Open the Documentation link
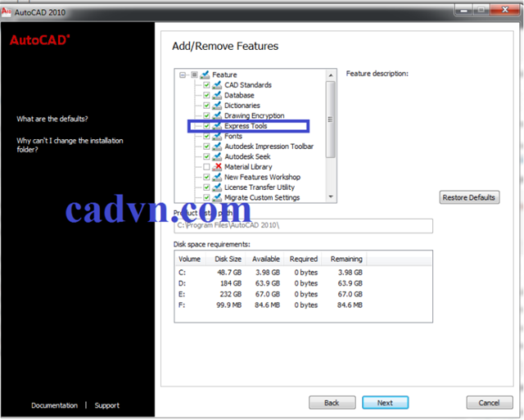The image size is (524, 420). 55,405
